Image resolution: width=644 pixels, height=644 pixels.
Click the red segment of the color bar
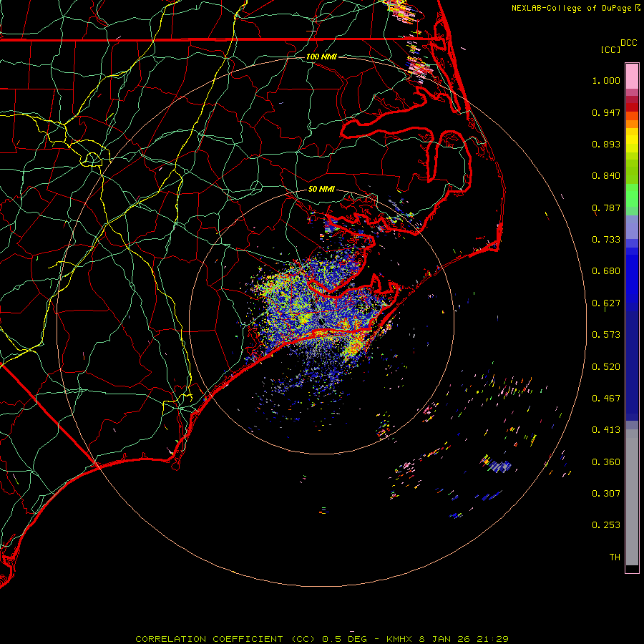pos(632,107)
